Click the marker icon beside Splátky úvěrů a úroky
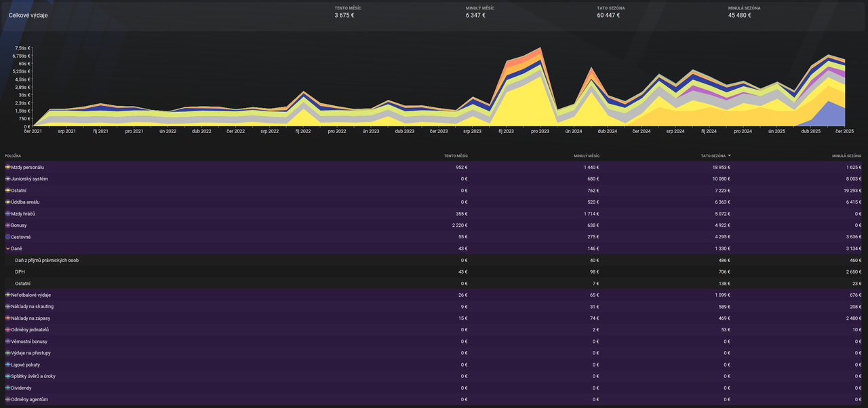The height and width of the screenshot is (408, 868). coord(7,376)
